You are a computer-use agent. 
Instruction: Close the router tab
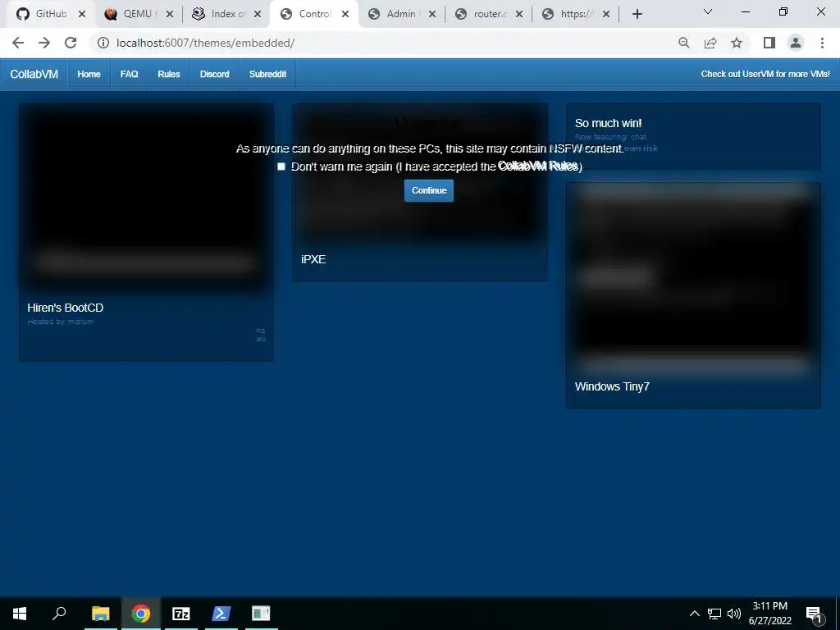519,15
